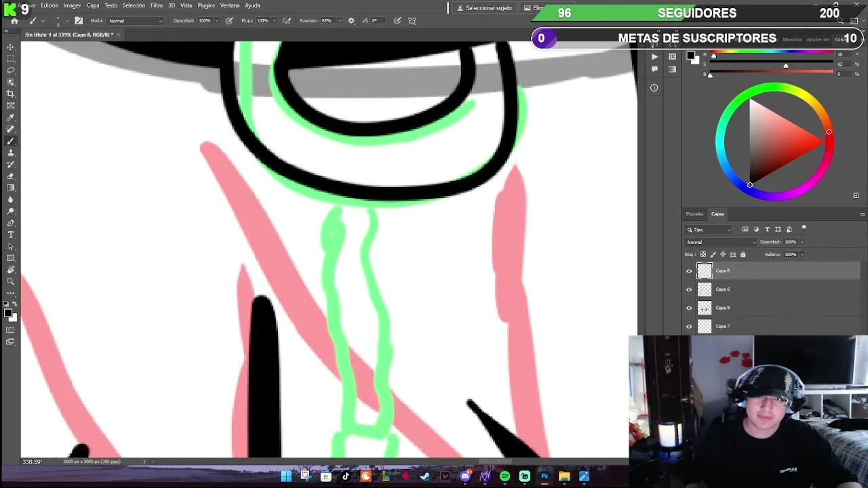Hide the Capa 6 layer
The image size is (868, 488).
(689, 289)
